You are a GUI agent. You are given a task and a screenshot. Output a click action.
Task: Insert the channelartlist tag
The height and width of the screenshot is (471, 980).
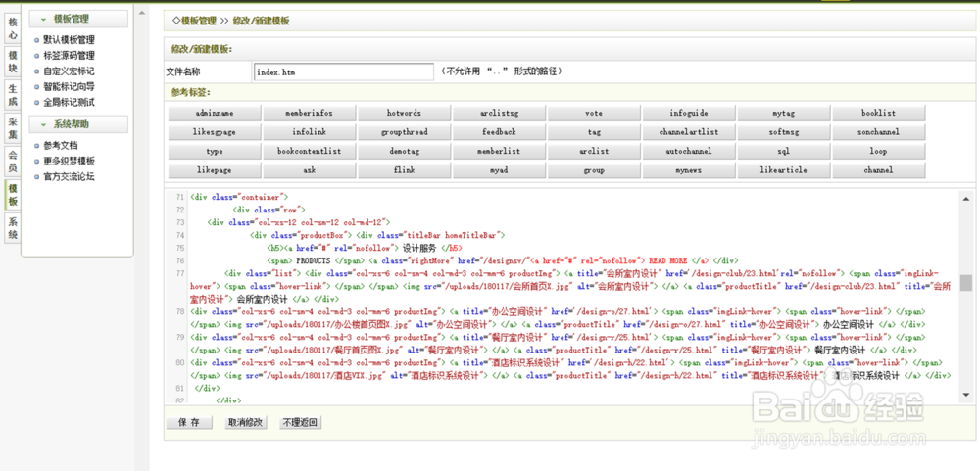(x=689, y=132)
